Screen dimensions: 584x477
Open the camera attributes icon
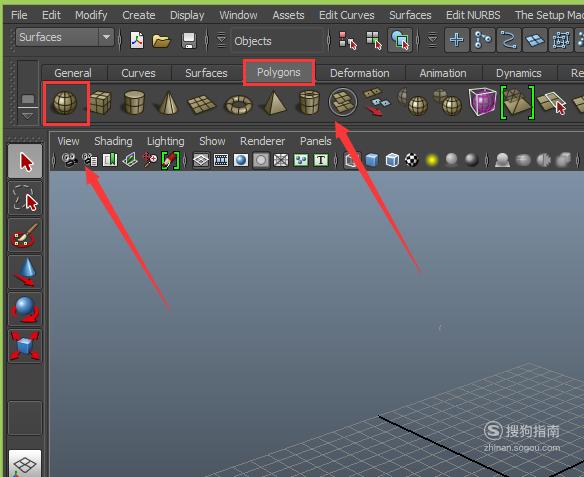(x=90, y=160)
